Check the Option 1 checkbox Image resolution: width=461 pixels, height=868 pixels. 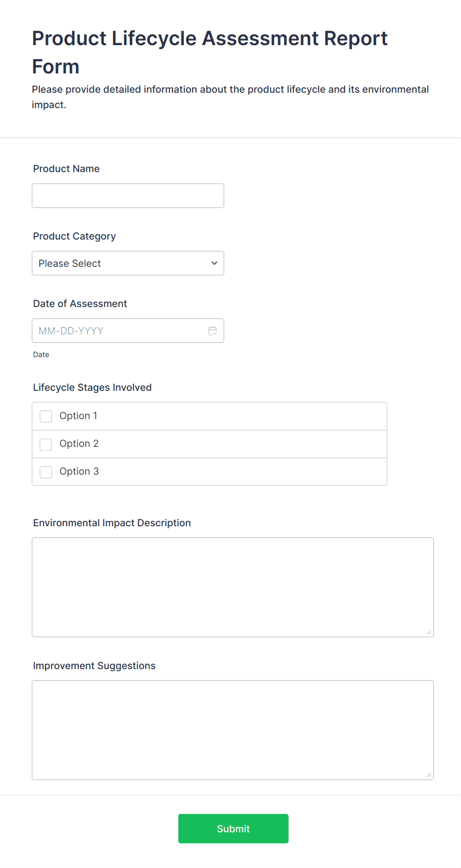pos(46,416)
